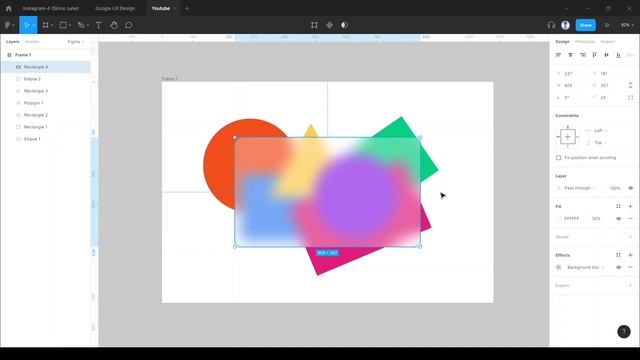Align left in Design panel
Image resolution: width=640 pixels, height=360 pixels.
tap(558, 55)
